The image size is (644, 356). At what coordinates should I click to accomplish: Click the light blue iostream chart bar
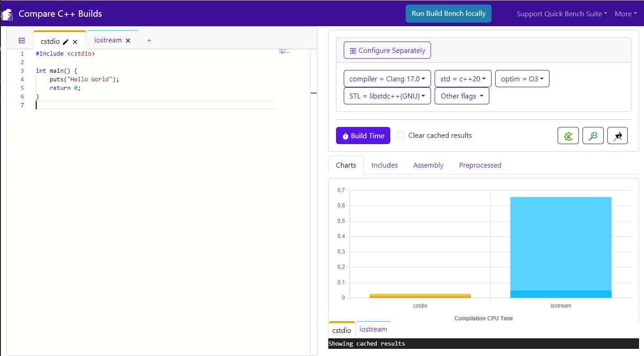coord(560,244)
